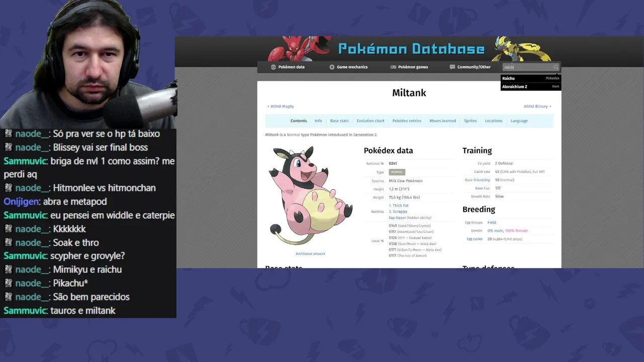Image resolution: width=644 pixels, height=362 pixels.
Task: Select the Info tab
Action: [x=318, y=121]
